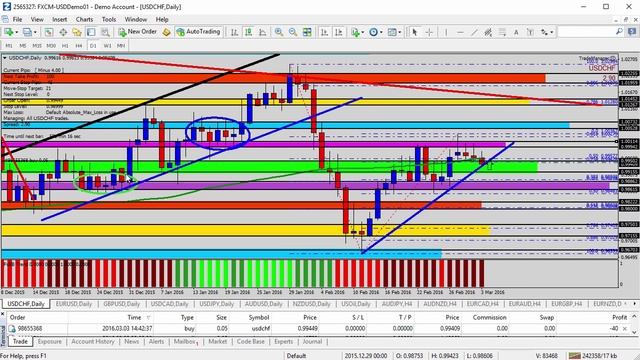This screenshot has height=360, width=640.
Task: Switch chart to candlesticks style
Action: point(248,32)
